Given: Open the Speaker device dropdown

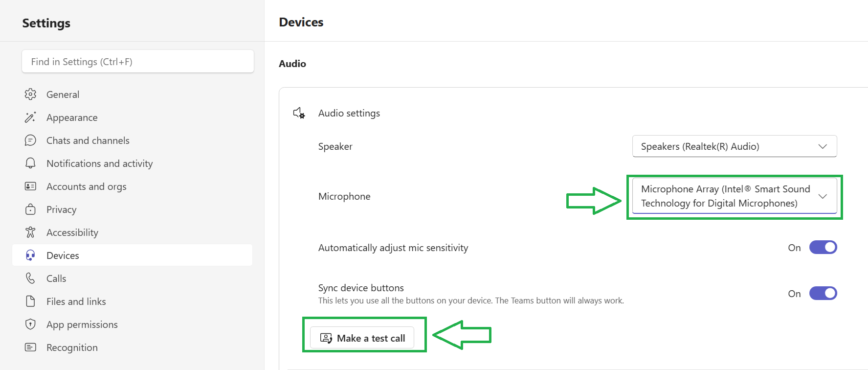Looking at the screenshot, I should click(x=734, y=146).
